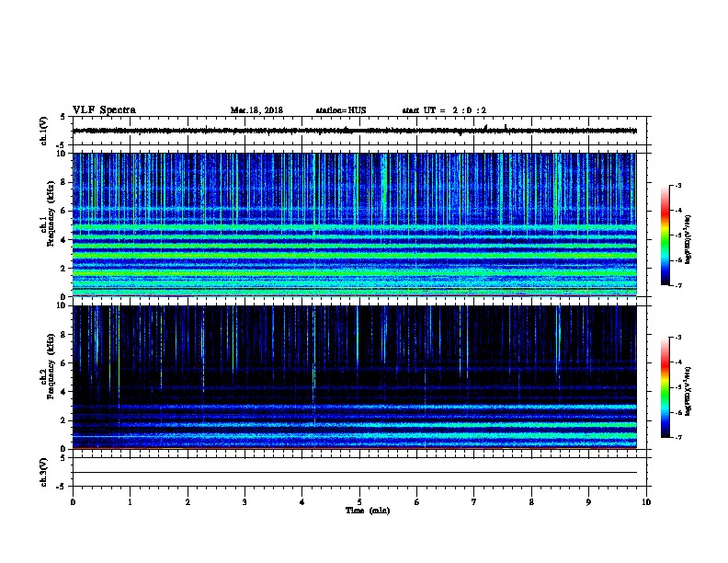Click the "VLF Spectra" plot title
The image size is (728, 563).
point(104,110)
